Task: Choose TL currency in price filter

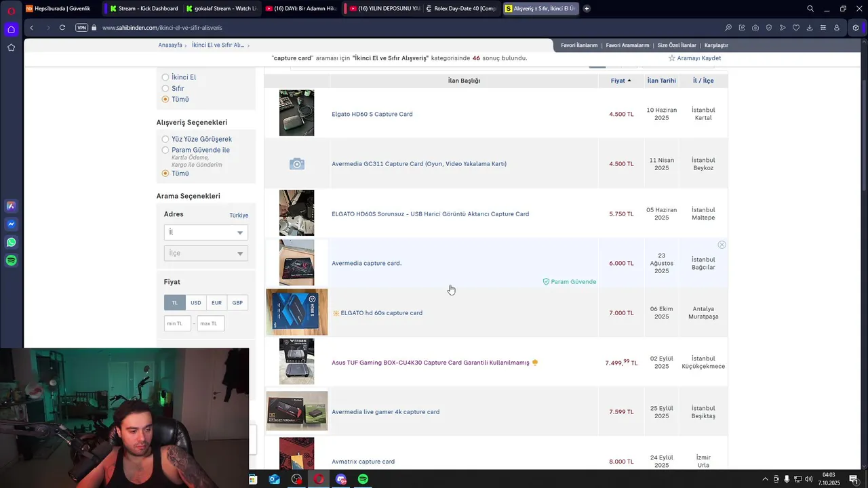Action: (x=174, y=303)
